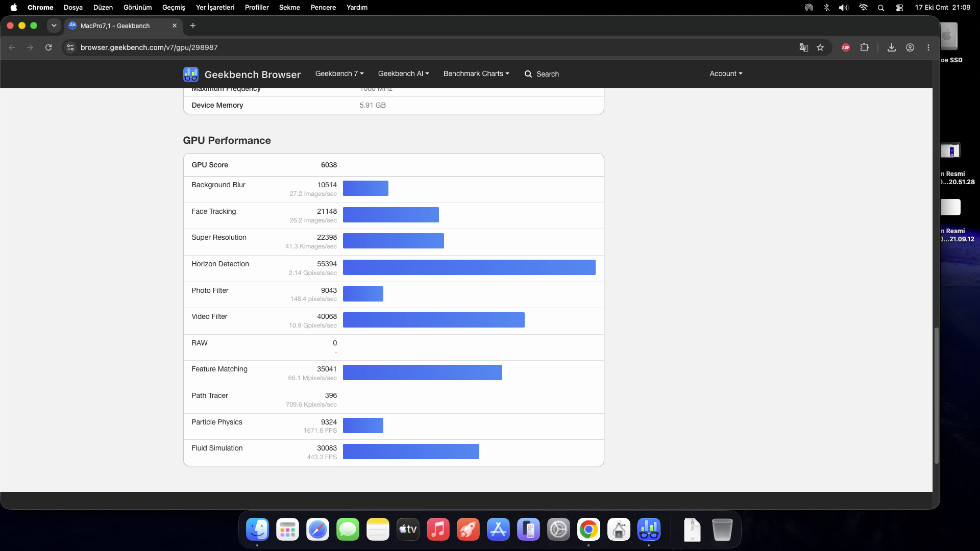Expand the Geekbench AI dropdown

(x=403, y=73)
